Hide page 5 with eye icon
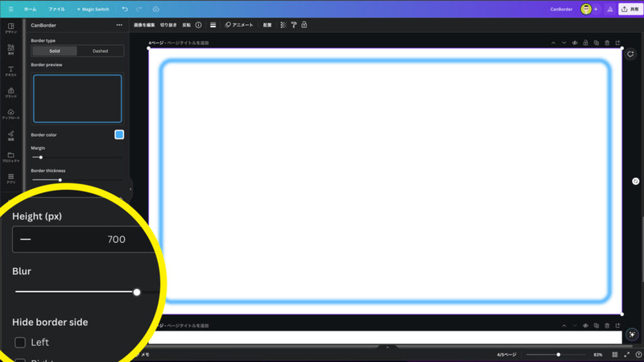Viewport: 644px width, 362px height. [585, 326]
